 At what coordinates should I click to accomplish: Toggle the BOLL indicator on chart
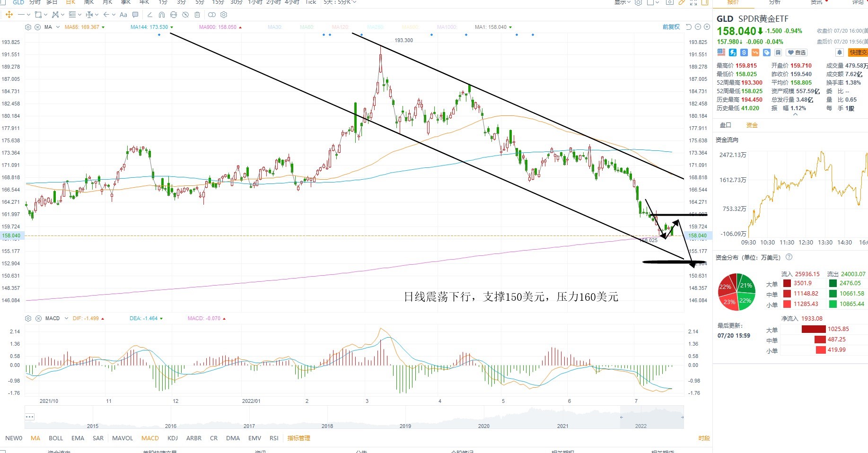[x=56, y=438]
